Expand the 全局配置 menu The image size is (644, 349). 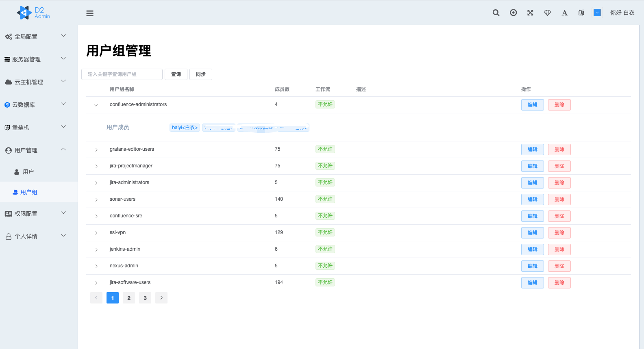click(x=39, y=36)
